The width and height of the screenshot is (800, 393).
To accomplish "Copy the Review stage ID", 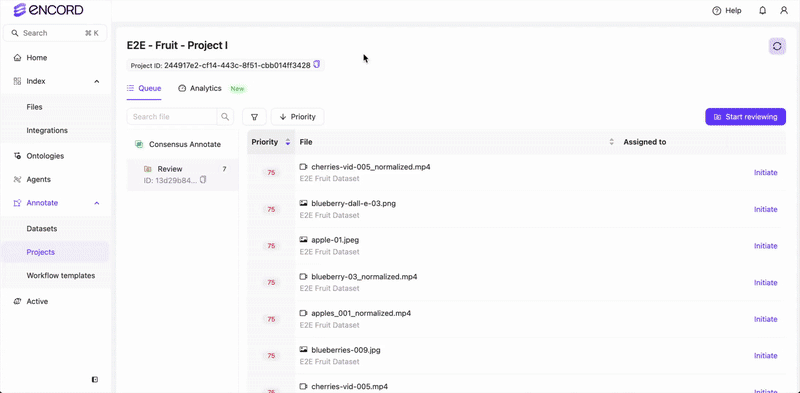I will 203,180.
